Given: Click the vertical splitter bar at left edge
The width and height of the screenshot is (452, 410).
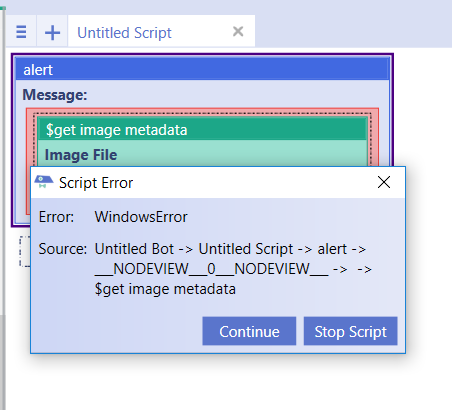Looking at the screenshot, I should click(3, 207).
